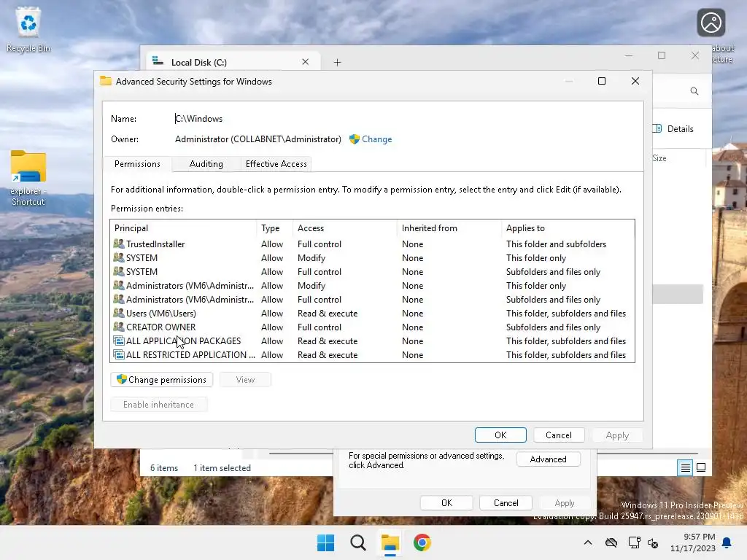Open the clock showing 9:57 PM
The height and width of the screenshot is (560, 747).
point(693,542)
